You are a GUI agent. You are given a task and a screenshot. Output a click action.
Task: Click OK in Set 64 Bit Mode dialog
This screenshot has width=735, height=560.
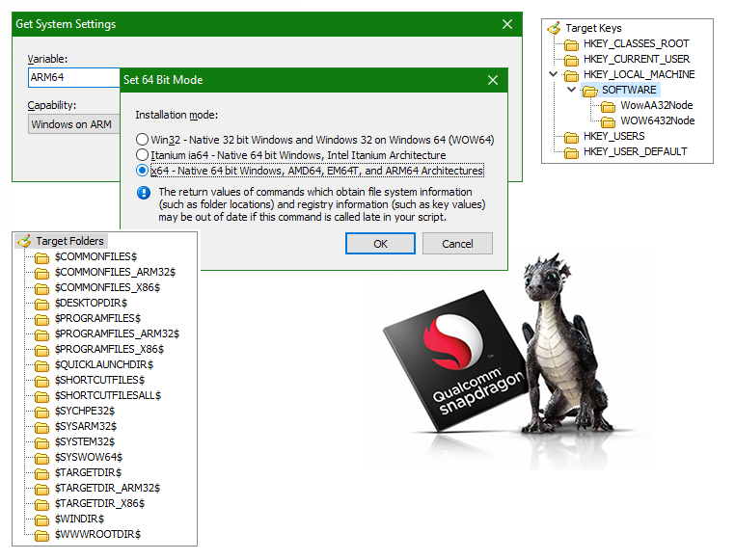pyautogui.click(x=380, y=244)
